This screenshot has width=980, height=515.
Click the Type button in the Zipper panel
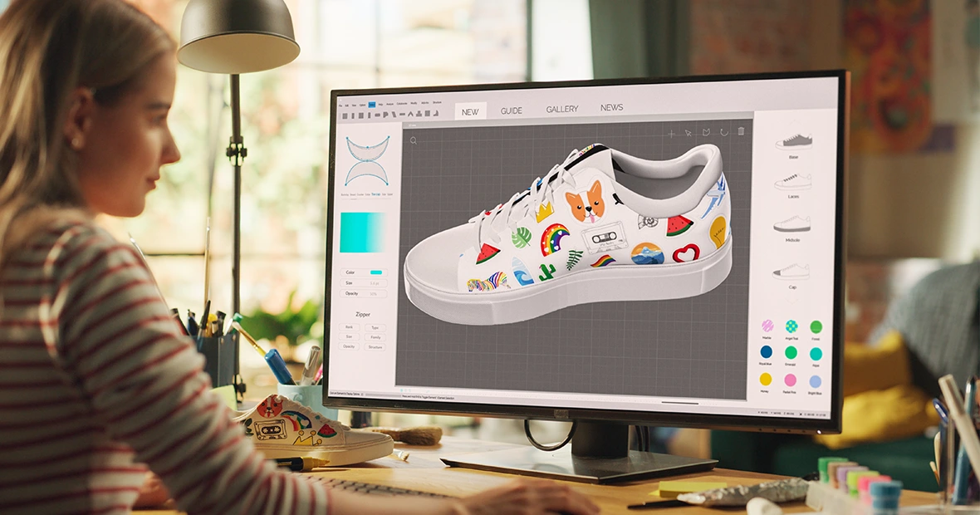(x=375, y=328)
